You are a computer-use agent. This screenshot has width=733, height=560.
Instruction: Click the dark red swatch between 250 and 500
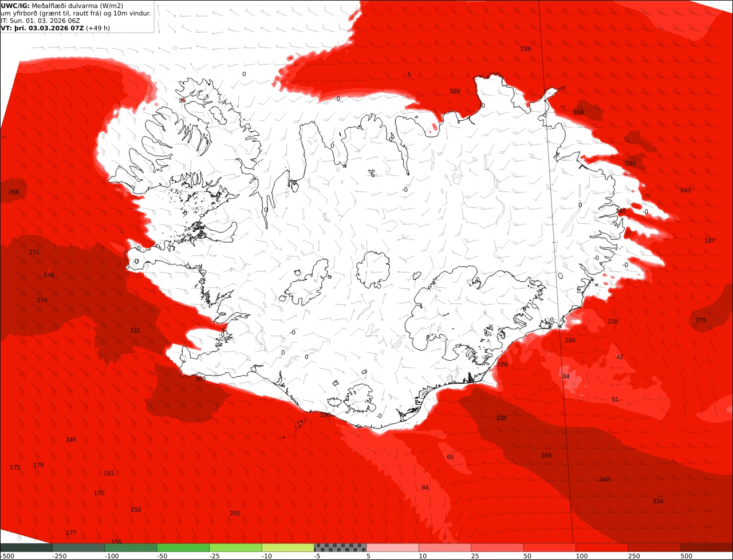654,547
